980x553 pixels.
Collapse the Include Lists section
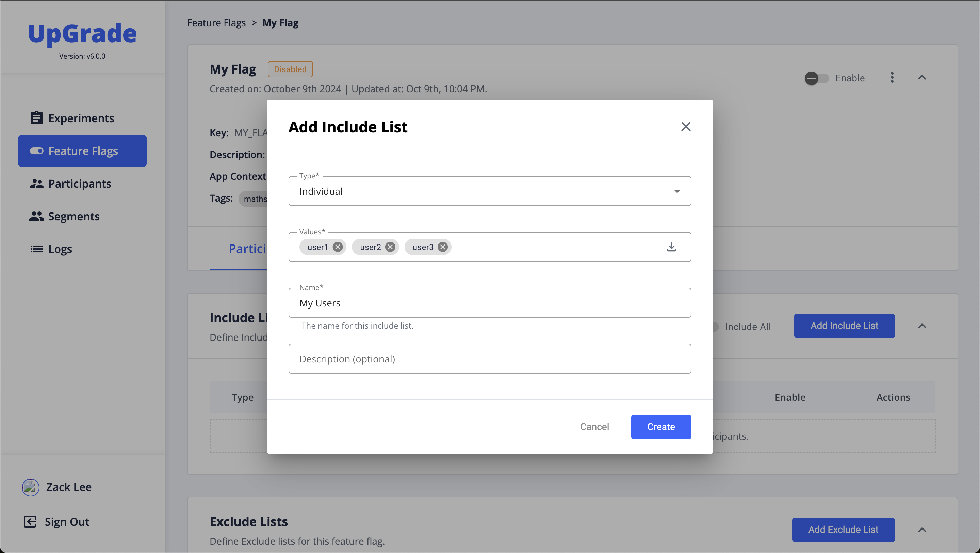click(922, 326)
